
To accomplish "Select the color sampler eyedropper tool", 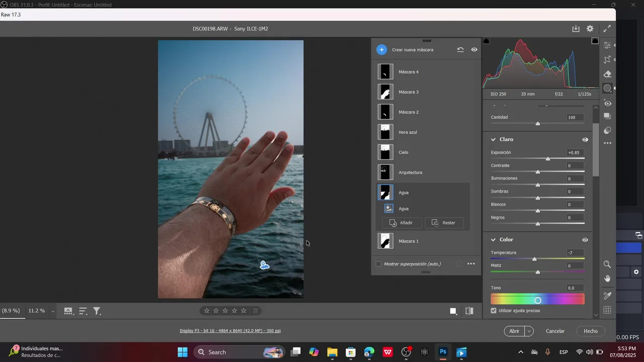I will 607,296.
